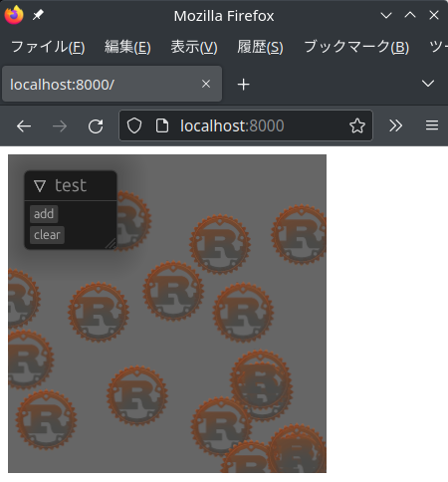The width and height of the screenshot is (448, 482).
Task: Collapse the test window triangle
Action: click(40, 186)
